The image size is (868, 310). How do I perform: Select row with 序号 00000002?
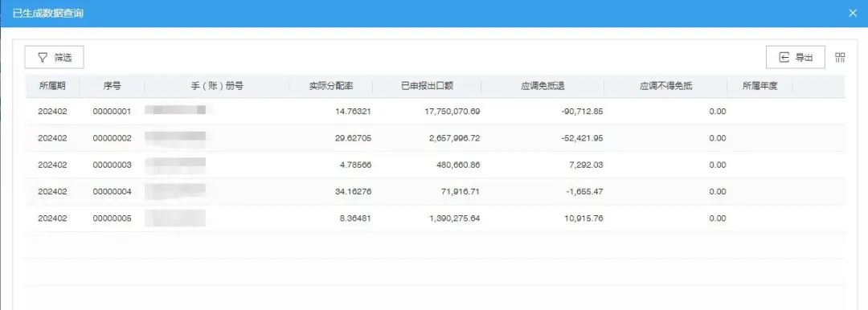click(435, 138)
